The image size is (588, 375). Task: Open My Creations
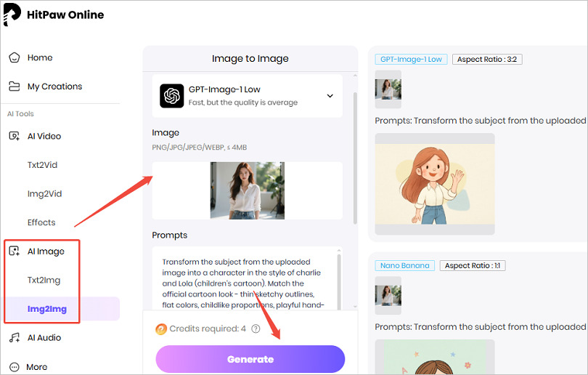tap(54, 86)
